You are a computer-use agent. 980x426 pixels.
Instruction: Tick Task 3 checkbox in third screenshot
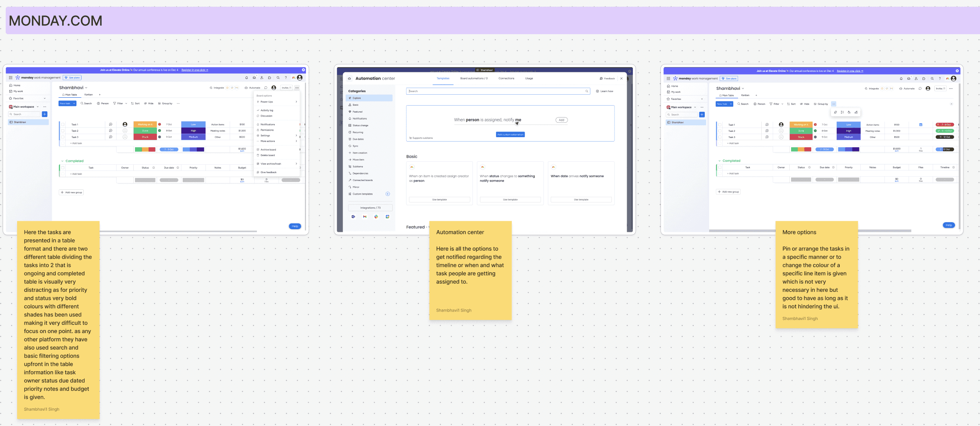click(x=720, y=137)
